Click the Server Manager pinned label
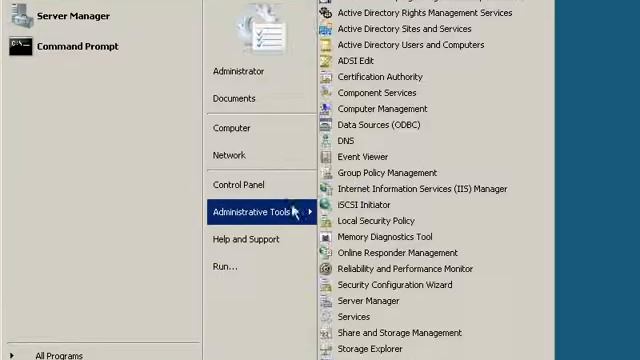640x360 pixels. click(73, 16)
